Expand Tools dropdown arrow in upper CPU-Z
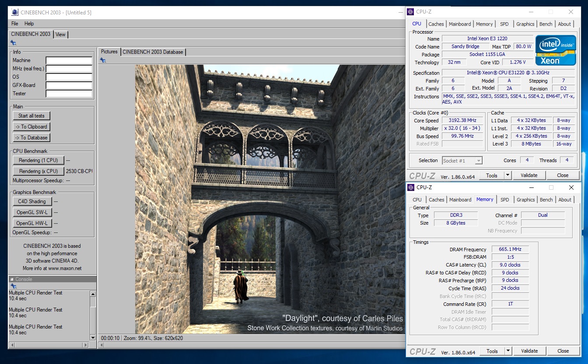The image size is (588, 364). click(507, 175)
